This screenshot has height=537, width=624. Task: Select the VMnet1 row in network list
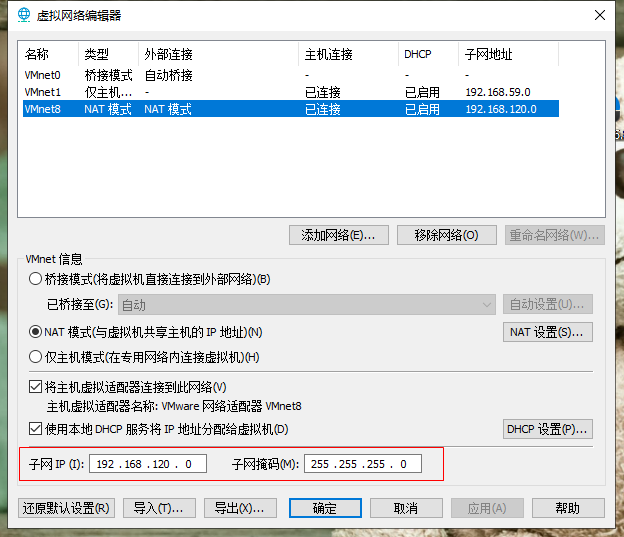tap(291, 92)
